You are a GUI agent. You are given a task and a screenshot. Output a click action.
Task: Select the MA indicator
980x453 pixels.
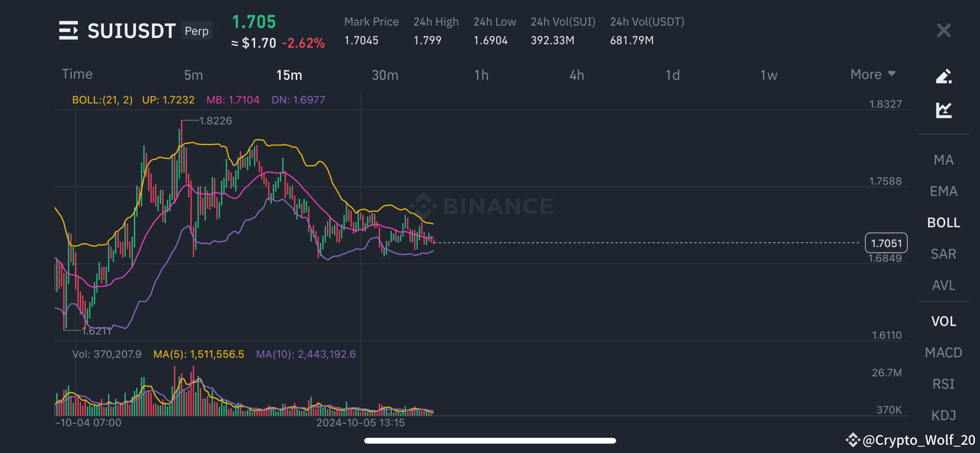[x=943, y=159]
